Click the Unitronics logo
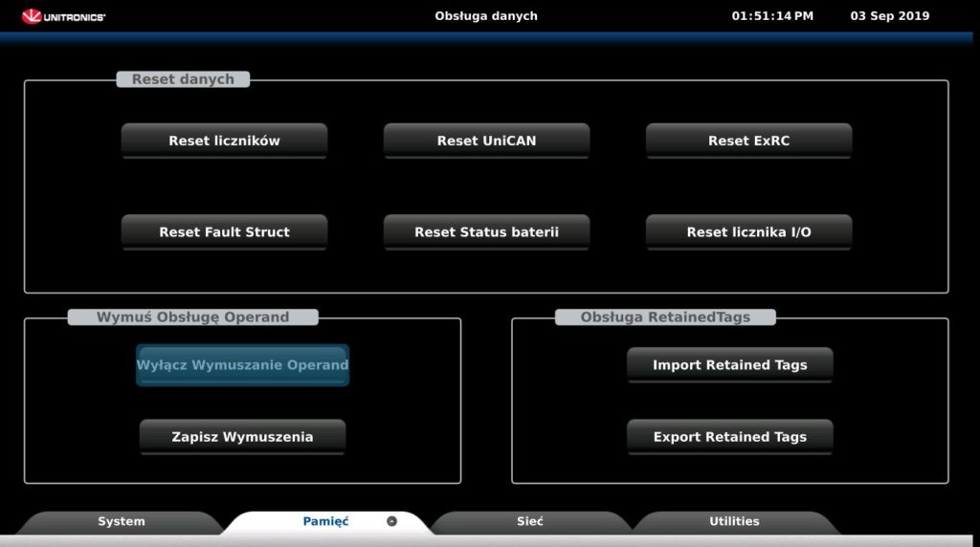The height and width of the screenshot is (547, 980). click(64, 17)
